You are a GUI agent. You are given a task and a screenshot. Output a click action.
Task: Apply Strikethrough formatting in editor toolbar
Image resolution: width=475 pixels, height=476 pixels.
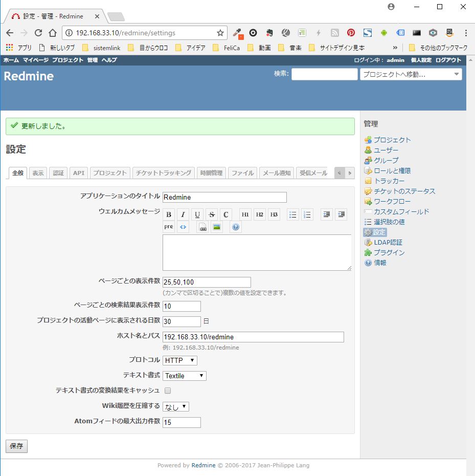(211, 214)
